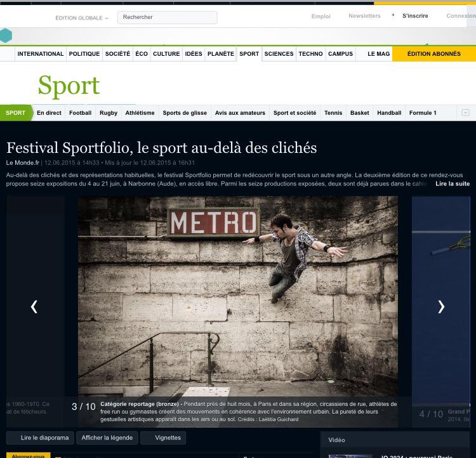Start slideshow with Lire le diaporama
Image resolution: width=476 pixels, height=458 pixels.
[39, 438]
